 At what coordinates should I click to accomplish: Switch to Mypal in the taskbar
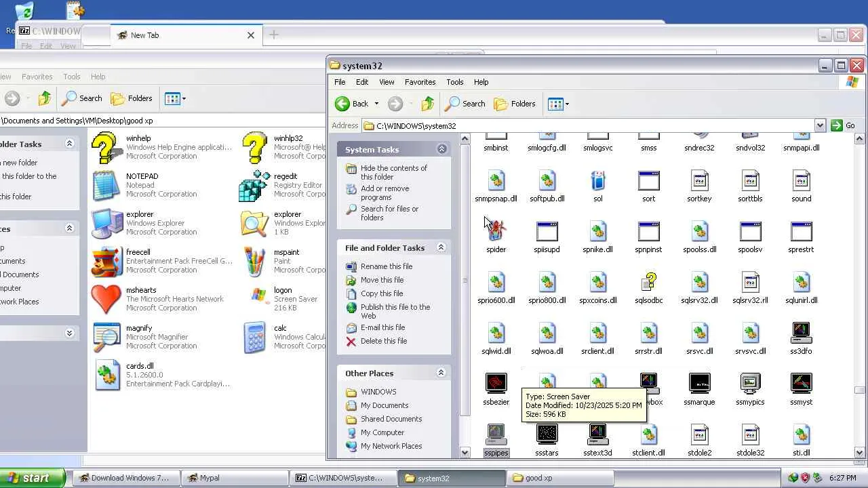[235, 478]
